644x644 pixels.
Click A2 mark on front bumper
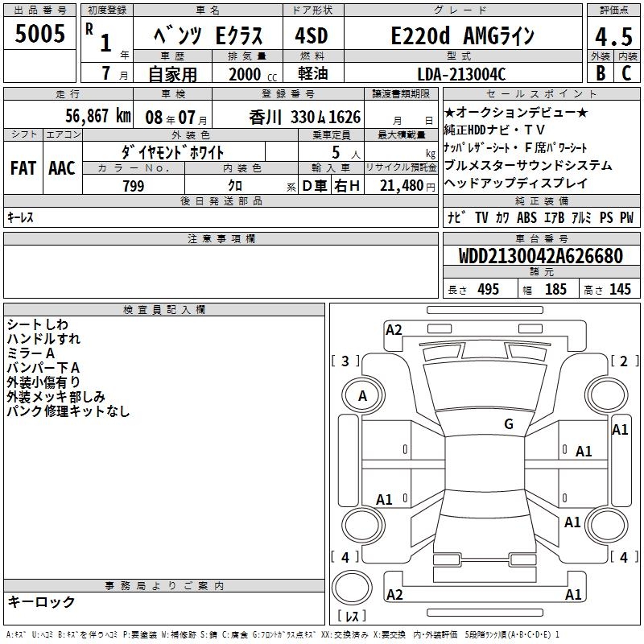point(394,330)
